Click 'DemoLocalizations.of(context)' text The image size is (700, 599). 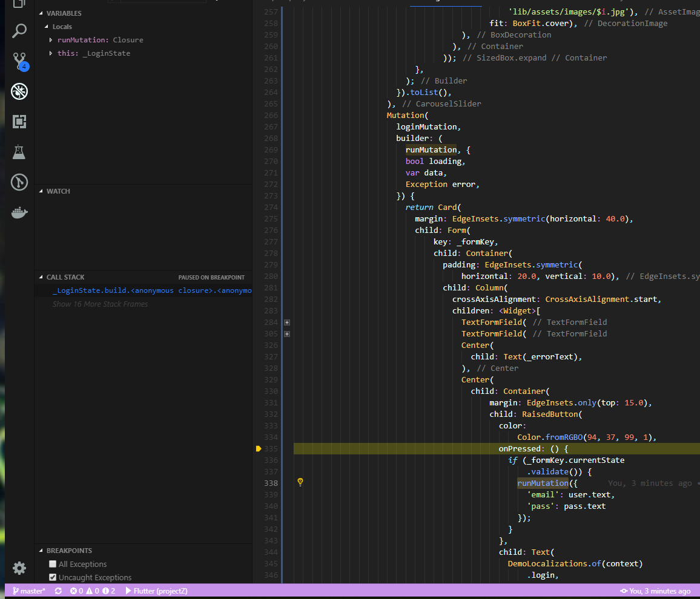575,564
